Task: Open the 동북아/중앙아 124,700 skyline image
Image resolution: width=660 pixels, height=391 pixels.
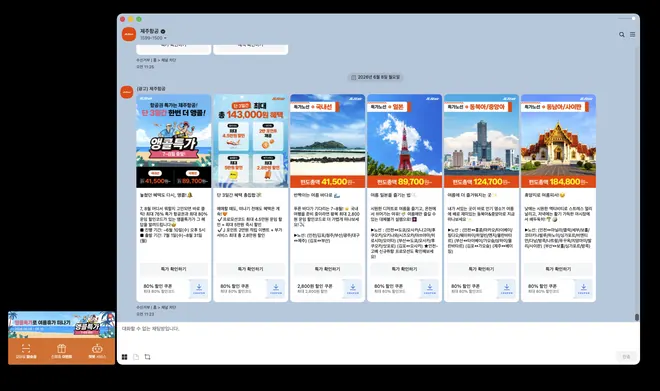Action: point(482,141)
